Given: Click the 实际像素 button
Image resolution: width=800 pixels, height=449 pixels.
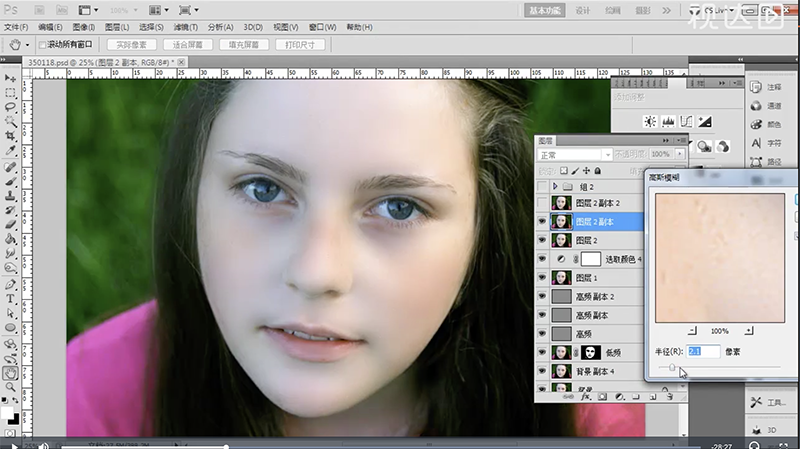Looking at the screenshot, I should [x=132, y=45].
